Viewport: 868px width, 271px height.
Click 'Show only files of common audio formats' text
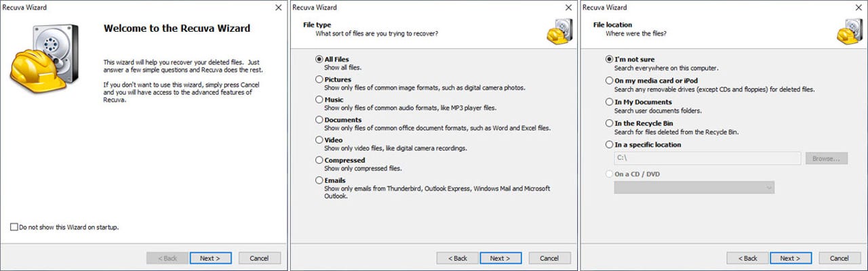(x=411, y=108)
